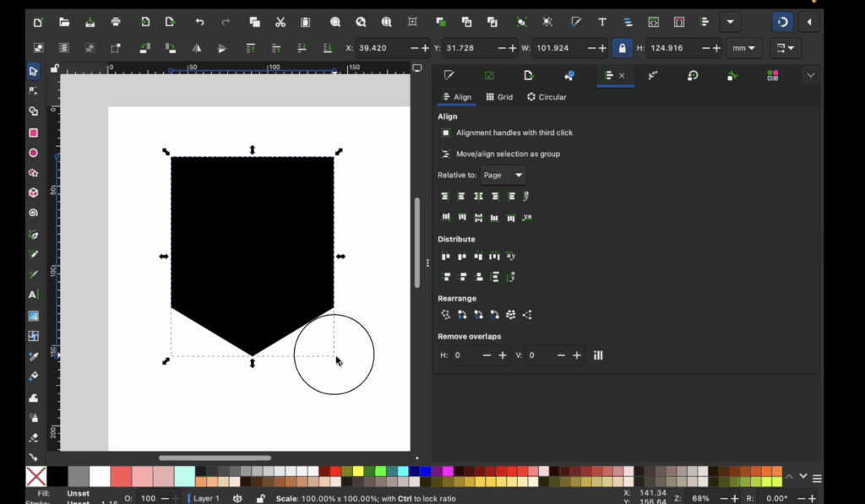
Task: Choose the Paint Bucket tool
Action: pyautogui.click(x=33, y=376)
